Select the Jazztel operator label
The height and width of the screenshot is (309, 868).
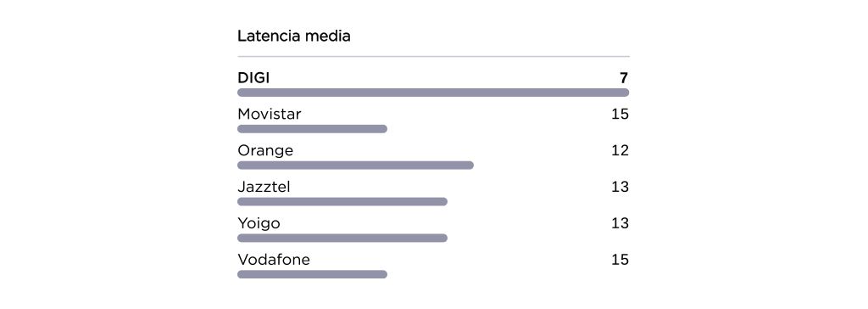click(264, 187)
